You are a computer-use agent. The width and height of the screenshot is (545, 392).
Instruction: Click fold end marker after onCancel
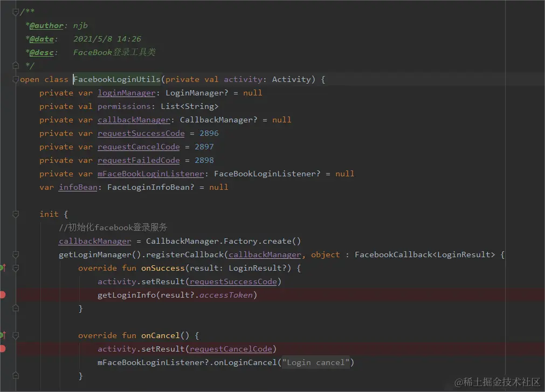[x=16, y=376]
